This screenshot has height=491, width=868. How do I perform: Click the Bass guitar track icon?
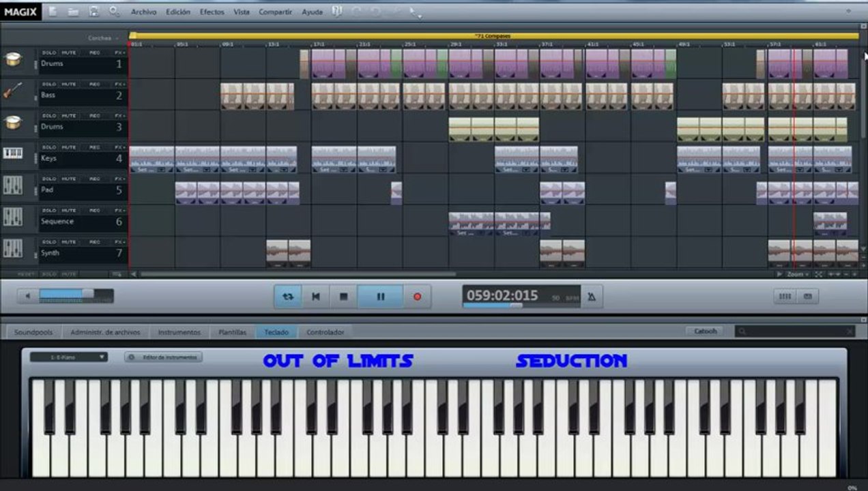[x=13, y=90]
